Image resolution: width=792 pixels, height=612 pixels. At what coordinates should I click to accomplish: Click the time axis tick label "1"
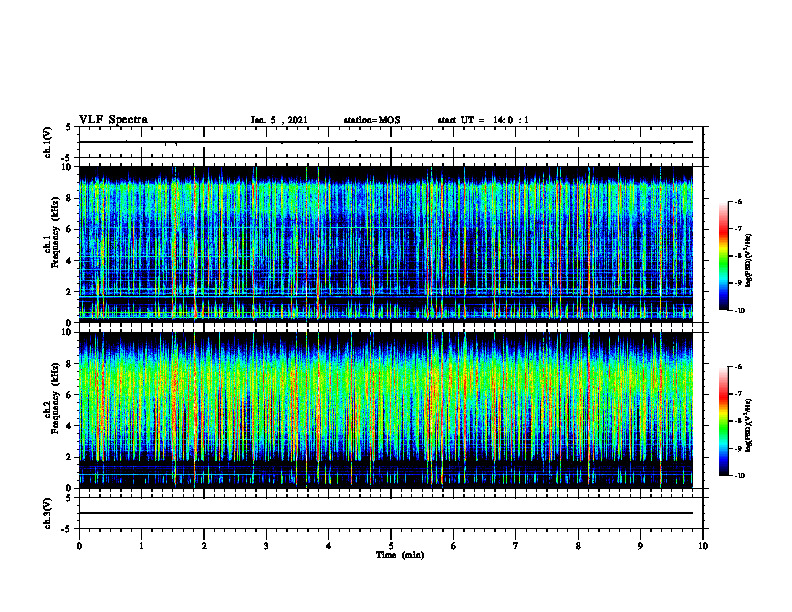coord(141,546)
